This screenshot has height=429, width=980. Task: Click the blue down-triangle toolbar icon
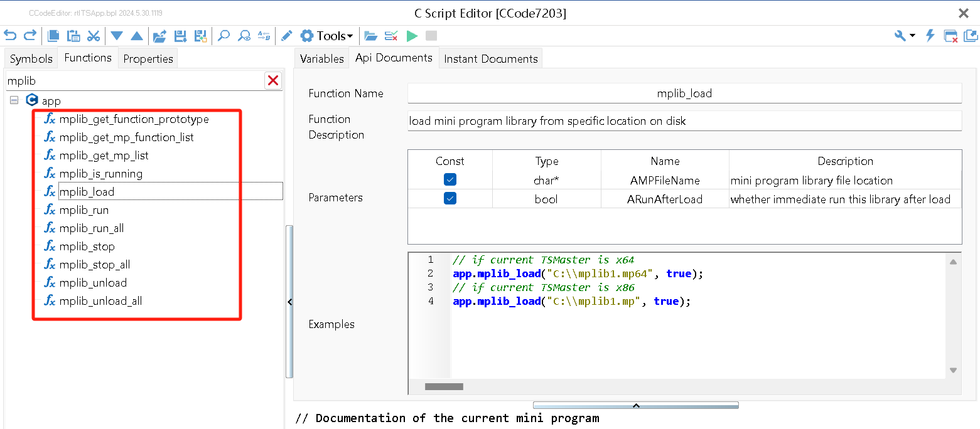(117, 36)
